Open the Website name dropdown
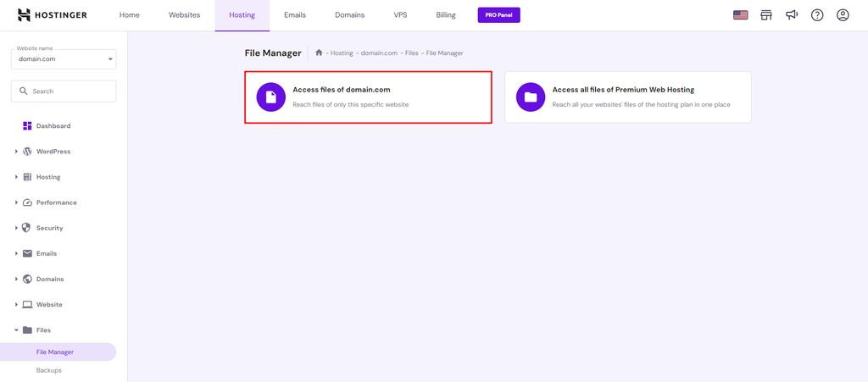 64,58
